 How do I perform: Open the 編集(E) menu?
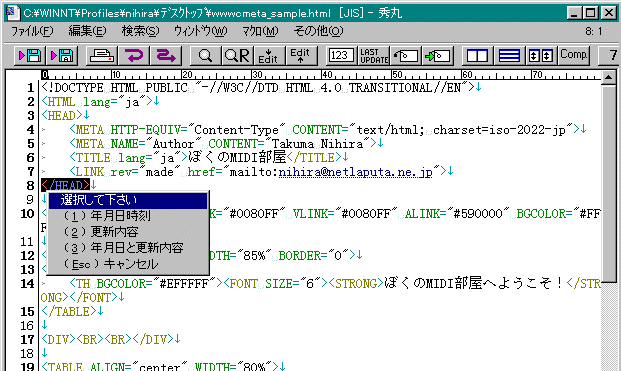pyautogui.click(x=87, y=31)
